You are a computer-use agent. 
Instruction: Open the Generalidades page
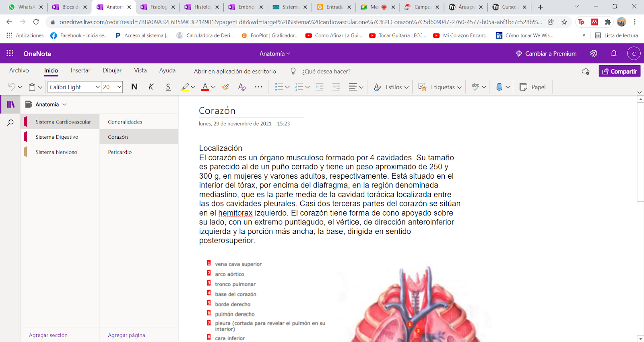click(139, 122)
